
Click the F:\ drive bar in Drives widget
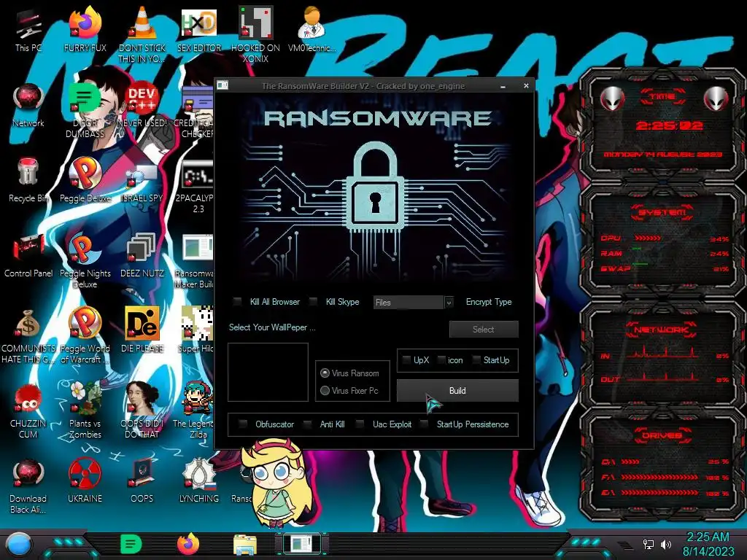click(x=665, y=477)
